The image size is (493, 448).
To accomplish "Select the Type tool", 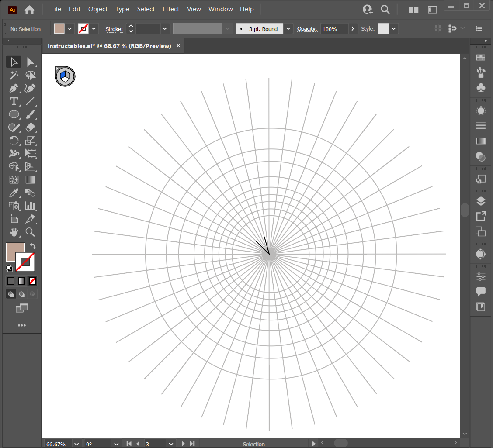I will click(14, 101).
